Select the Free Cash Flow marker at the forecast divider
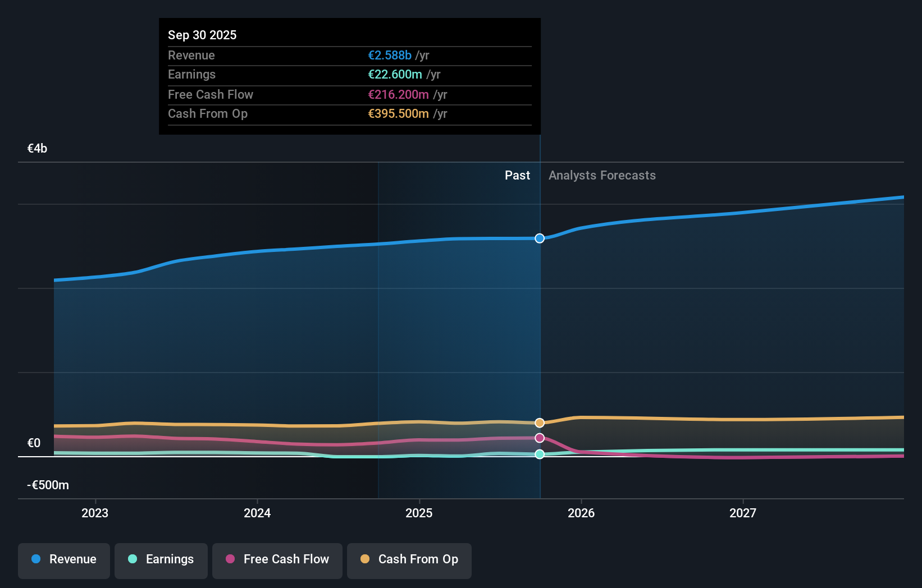Screen dimensions: 922x588 click(540, 438)
